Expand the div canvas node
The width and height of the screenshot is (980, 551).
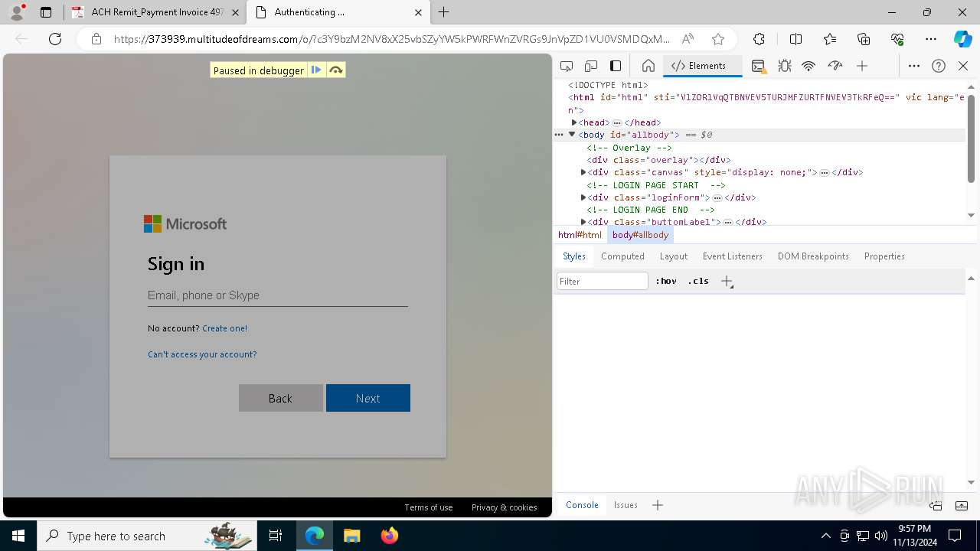coord(583,172)
